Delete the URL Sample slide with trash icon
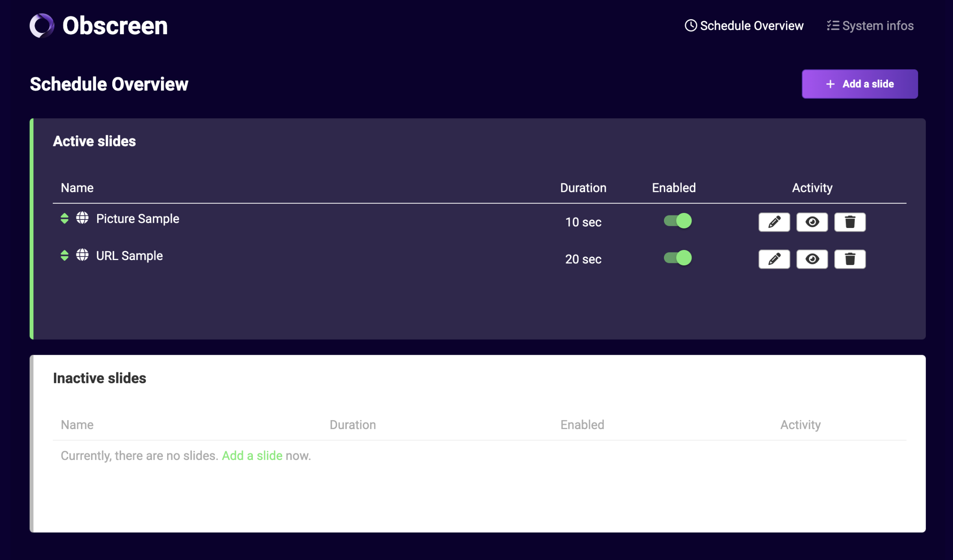 (850, 259)
